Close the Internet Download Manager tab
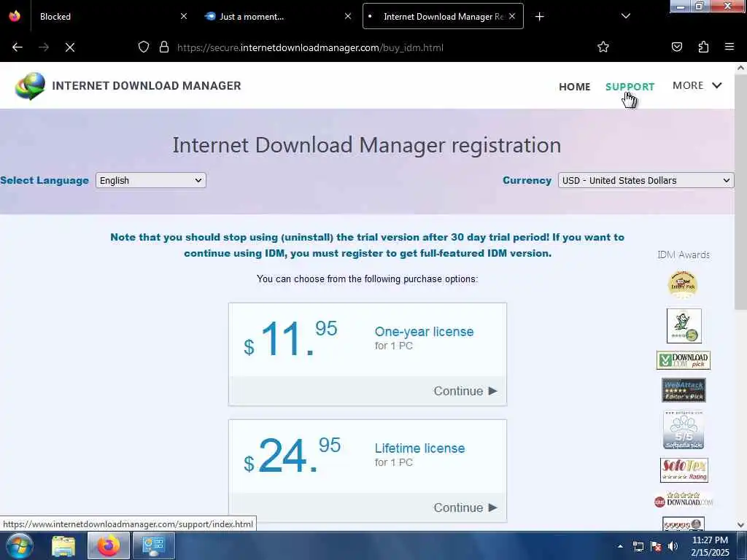Viewport: 747px width, 560px height. (x=512, y=16)
